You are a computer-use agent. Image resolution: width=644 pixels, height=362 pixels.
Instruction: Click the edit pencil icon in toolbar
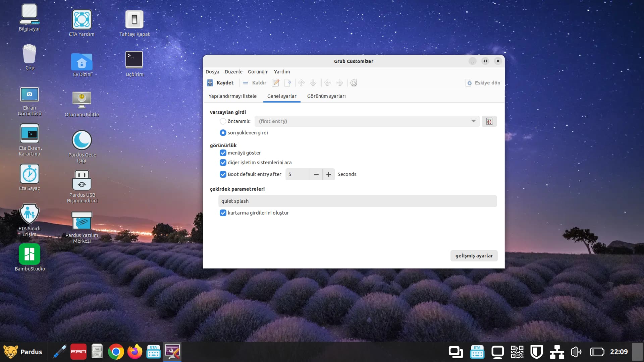(276, 83)
